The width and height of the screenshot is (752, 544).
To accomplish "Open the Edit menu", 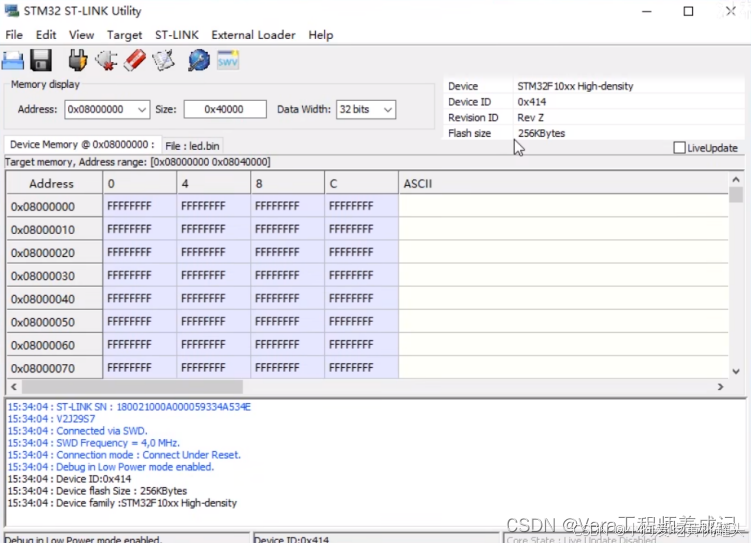I will [x=46, y=35].
